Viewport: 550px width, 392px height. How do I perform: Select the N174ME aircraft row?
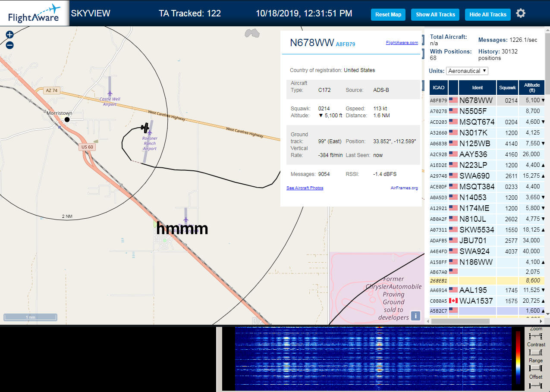487,208
